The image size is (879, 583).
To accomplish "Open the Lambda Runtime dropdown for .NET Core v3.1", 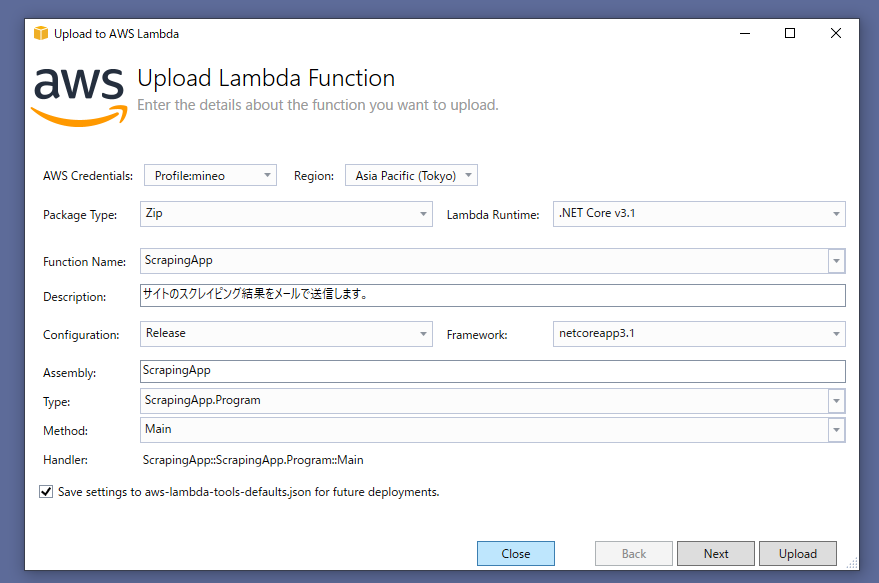I will click(x=836, y=214).
